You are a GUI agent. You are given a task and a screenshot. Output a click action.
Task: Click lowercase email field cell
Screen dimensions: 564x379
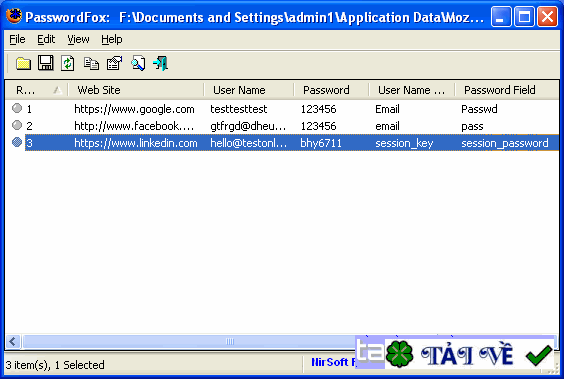coord(387,126)
